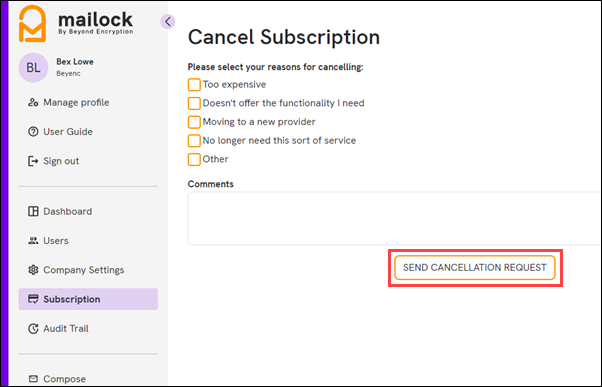Open the Subscription menu item
The image size is (602, 387).
click(x=88, y=299)
